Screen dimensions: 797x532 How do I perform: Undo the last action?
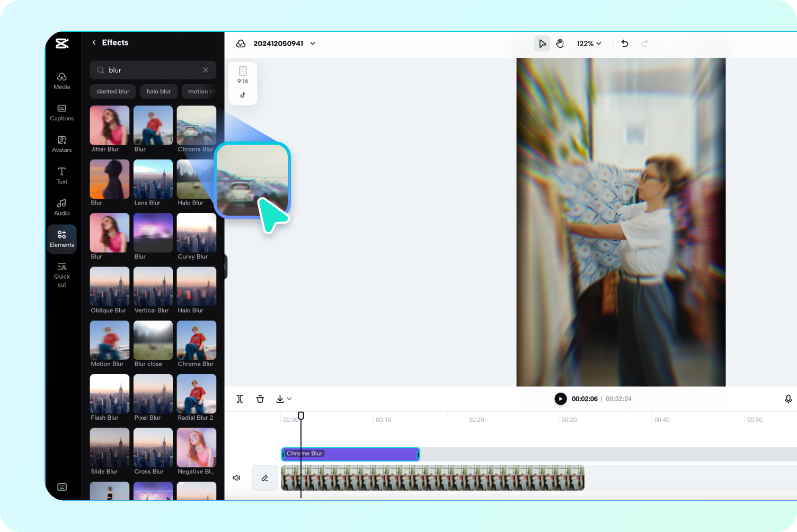coord(624,43)
